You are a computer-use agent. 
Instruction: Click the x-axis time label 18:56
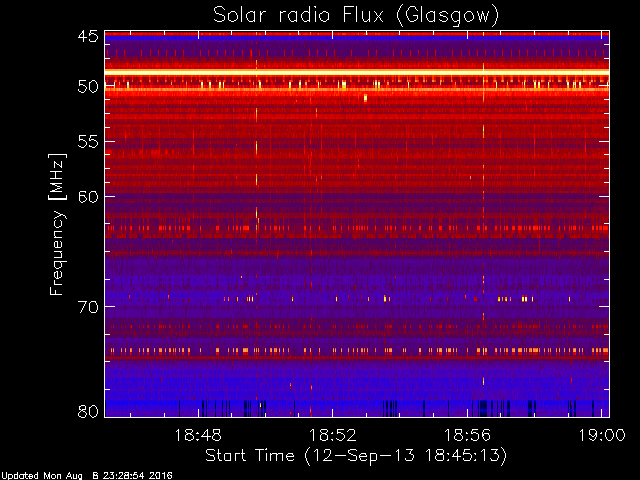point(467,435)
